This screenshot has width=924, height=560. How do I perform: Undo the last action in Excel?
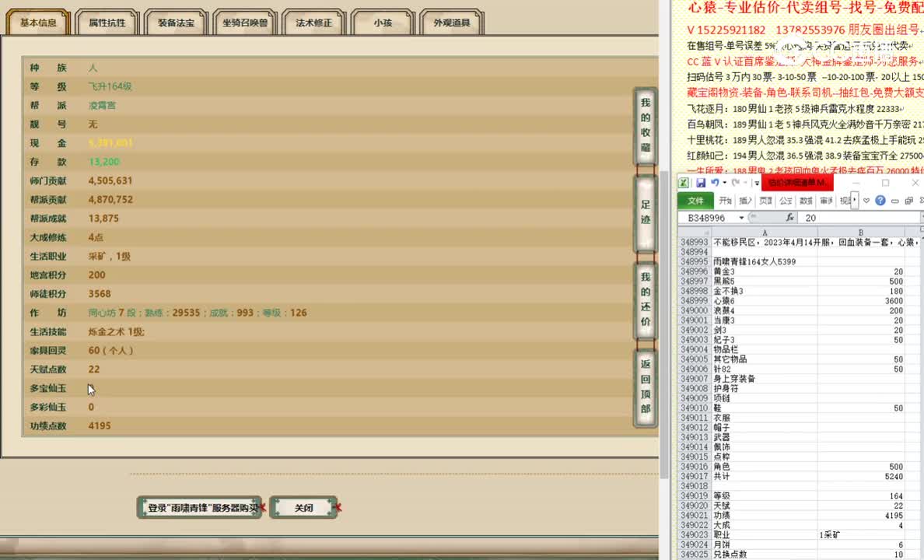(715, 182)
